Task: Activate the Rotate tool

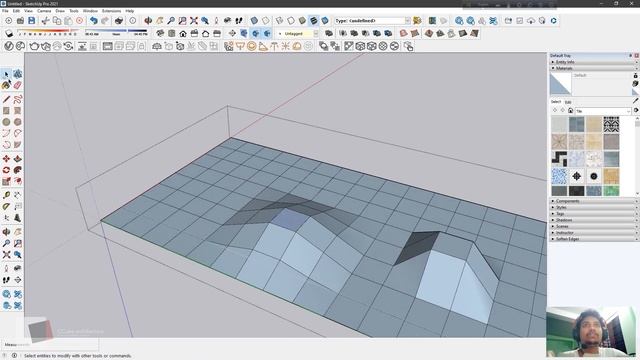Action: click(x=6, y=170)
